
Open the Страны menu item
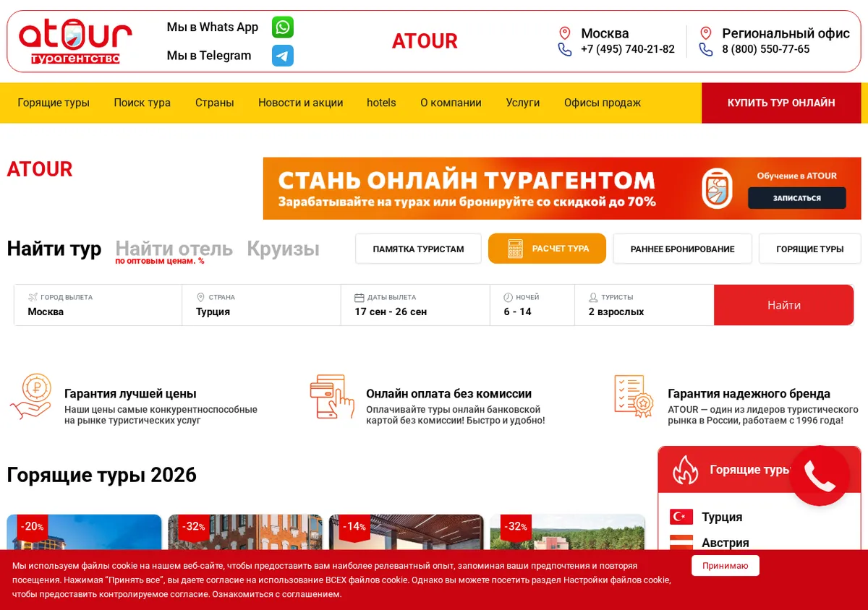click(215, 103)
